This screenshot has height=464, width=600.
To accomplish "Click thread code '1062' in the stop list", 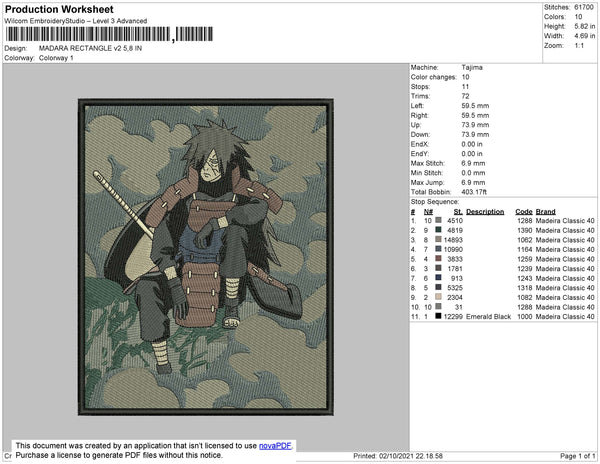I will point(524,240).
